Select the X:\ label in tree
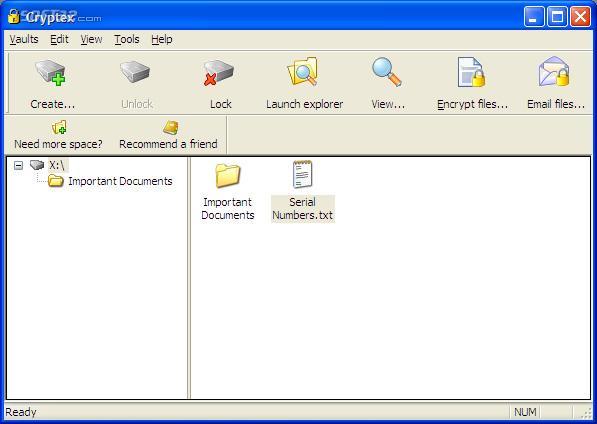 pyautogui.click(x=58, y=165)
